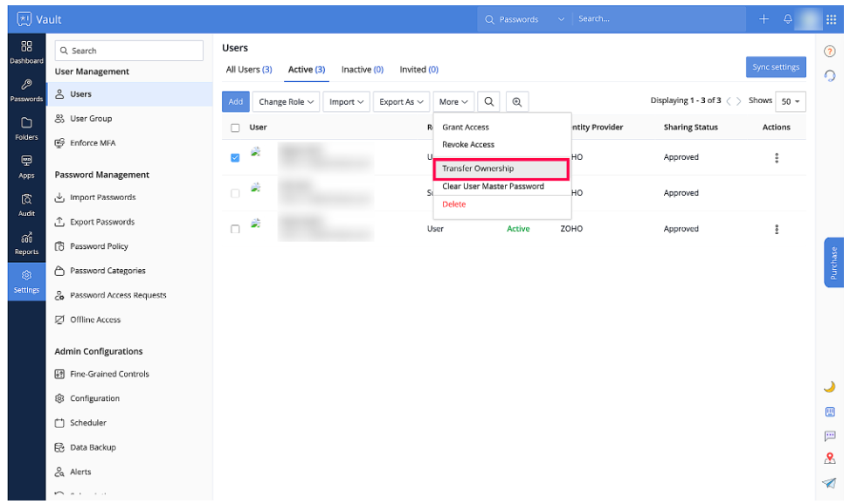
Task: Open the Shows 50 page size dropdown
Action: [790, 101]
